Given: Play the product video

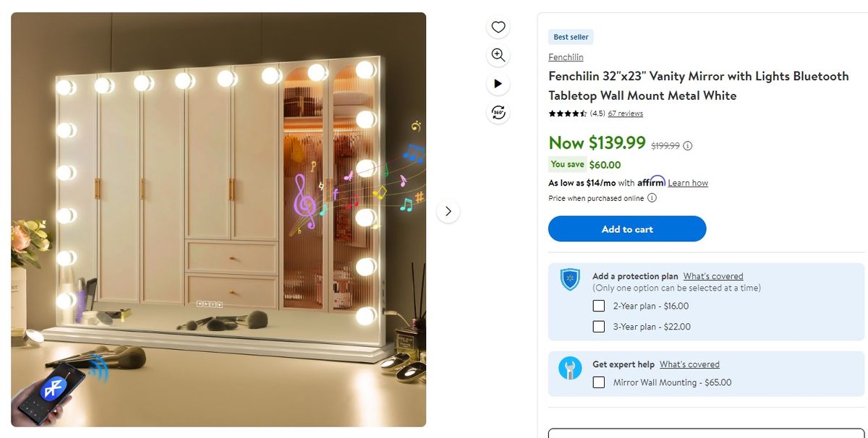Looking at the screenshot, I should [498, 84].
